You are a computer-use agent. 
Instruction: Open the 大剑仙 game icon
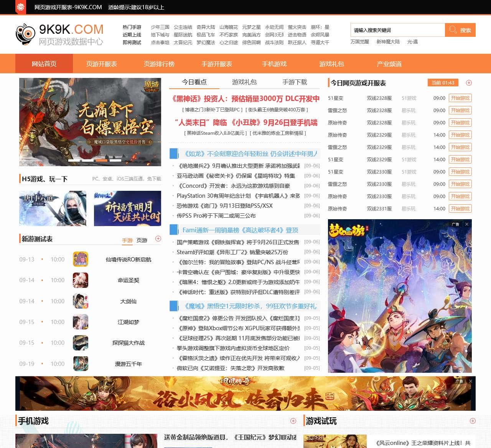coord(81,301)
